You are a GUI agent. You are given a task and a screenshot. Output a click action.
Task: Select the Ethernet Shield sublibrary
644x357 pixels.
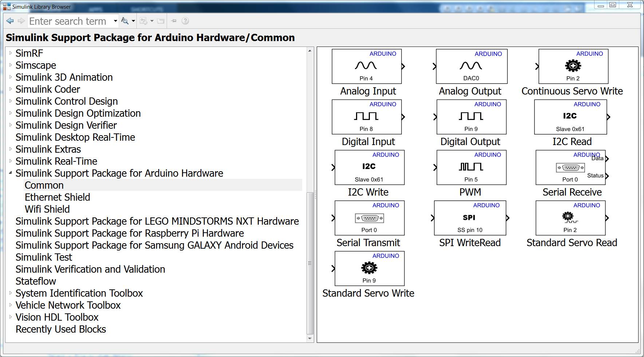pyautogui.click(x=58, y=197)
